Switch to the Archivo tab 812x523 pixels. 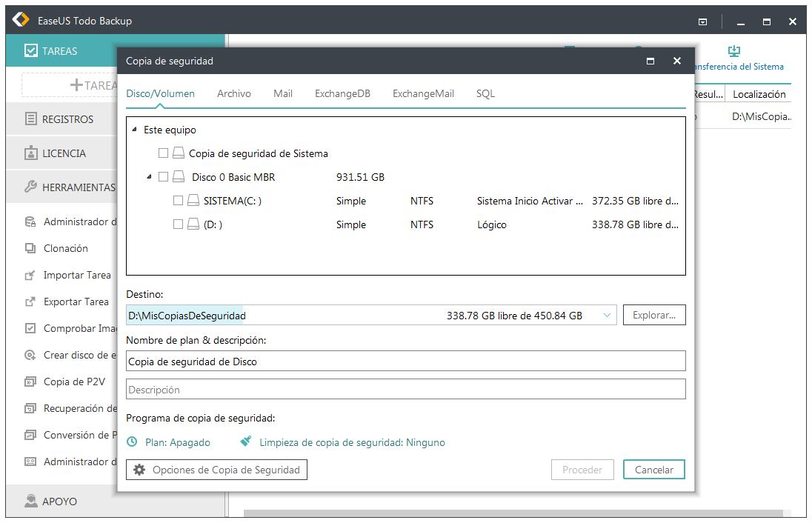tap(233, 93)
